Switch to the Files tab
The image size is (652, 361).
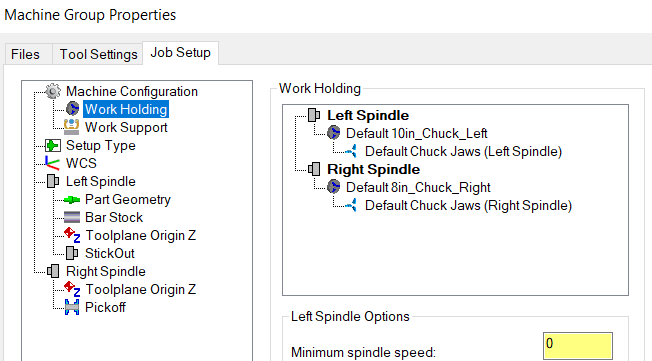coord(25,54)
